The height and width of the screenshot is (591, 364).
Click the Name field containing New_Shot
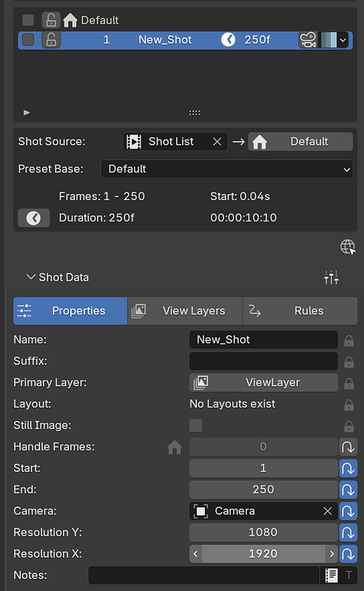pyautogui.click(x=263, y=340)
